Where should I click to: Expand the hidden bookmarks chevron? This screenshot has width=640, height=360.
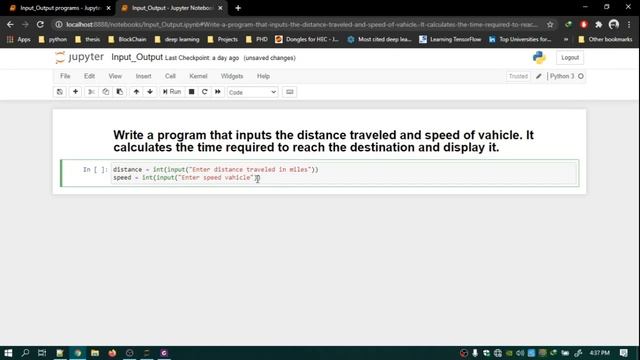click(x=566, y=40)
